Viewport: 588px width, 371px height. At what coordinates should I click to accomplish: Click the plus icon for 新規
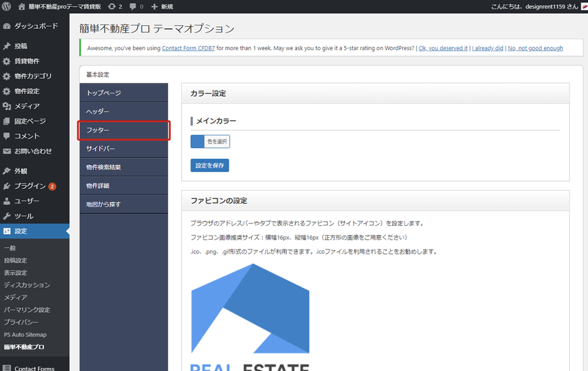pyautogui.click(x=155, y=6)
